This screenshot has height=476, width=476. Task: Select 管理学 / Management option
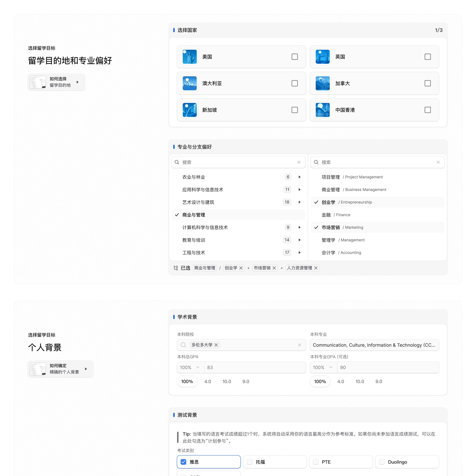tap(377, 240)
